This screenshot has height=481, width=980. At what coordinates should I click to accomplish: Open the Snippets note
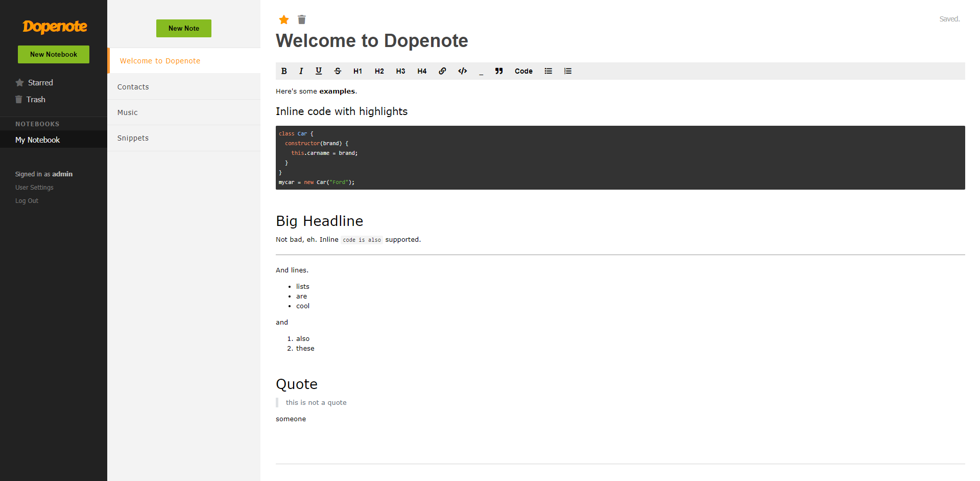(x=184, y=138)
